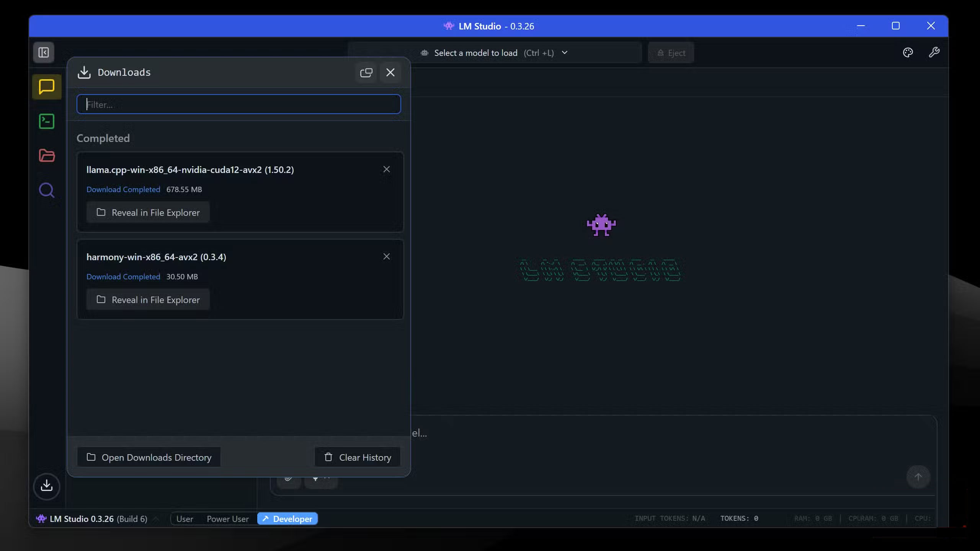Pop out the Downloads dialog into a window
The height and width of the screenshot is (551, 980).
(x=366, y=72)
